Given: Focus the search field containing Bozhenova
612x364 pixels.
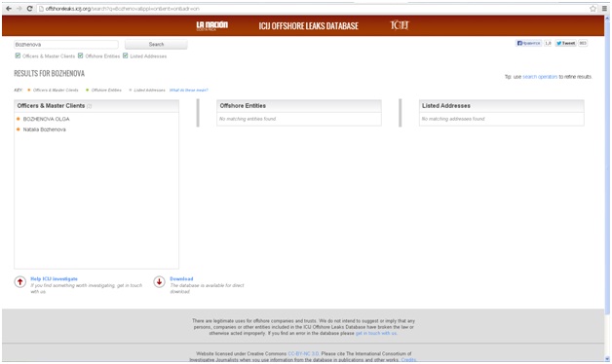Looking at the screenshot, I should 66,45.
